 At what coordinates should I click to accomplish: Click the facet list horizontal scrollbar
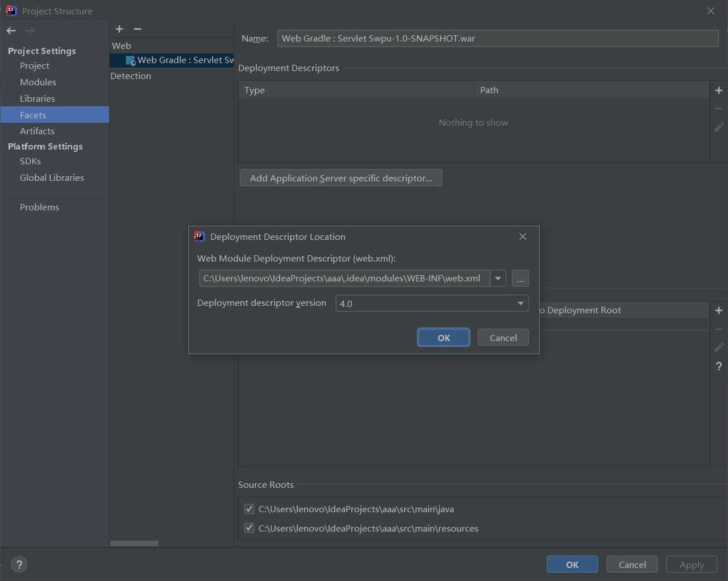coord(134,543)
